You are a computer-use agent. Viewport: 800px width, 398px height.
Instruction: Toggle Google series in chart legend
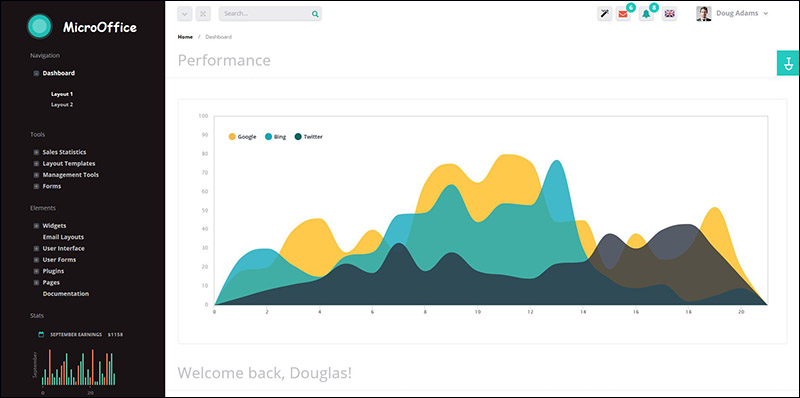(242, 137)
